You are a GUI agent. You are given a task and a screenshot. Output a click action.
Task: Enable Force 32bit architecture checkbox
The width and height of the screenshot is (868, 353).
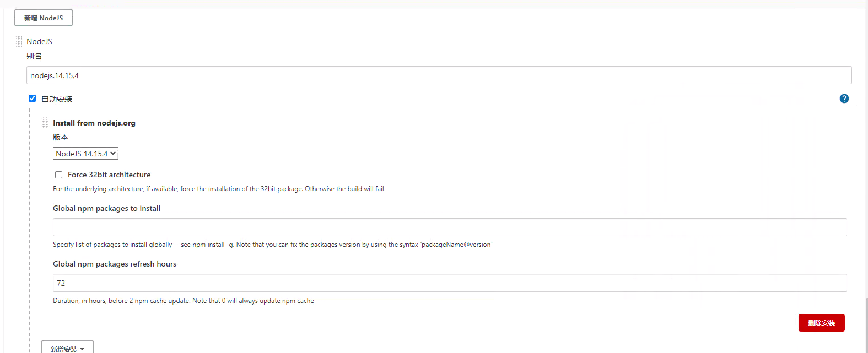coord(58,175)
